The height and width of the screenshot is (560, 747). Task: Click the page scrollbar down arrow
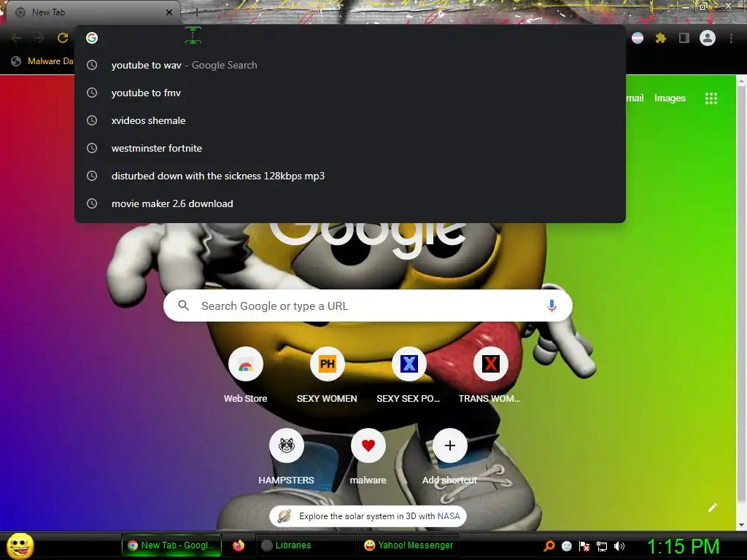tap(742, 525)
